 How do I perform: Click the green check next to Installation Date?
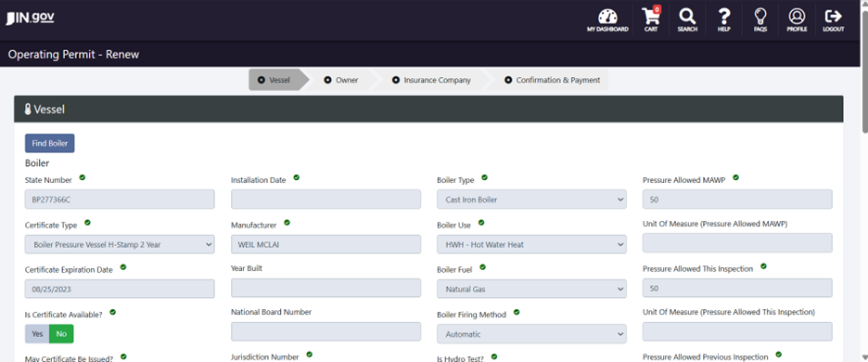296,177
